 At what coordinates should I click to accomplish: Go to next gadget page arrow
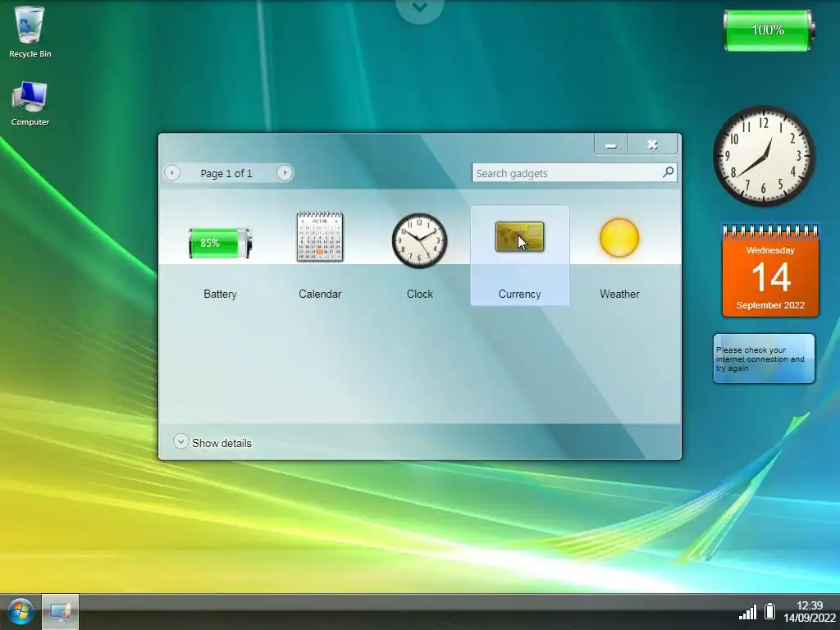click(x=285, y=172)
